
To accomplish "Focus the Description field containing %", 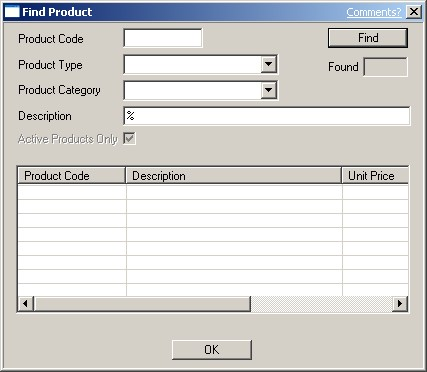I will (x=267, y=116).
